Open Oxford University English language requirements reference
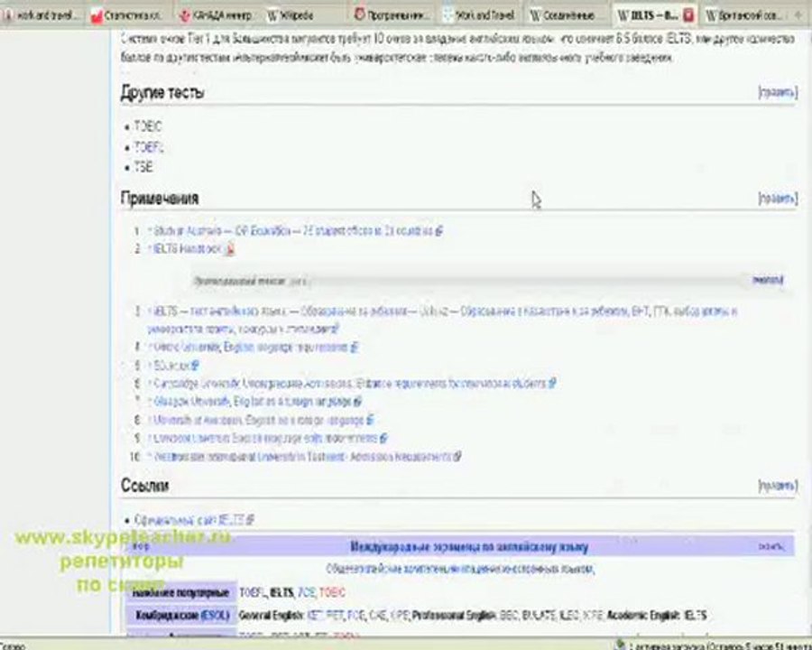This screenshot has height=650, width=812. (250, 348)
